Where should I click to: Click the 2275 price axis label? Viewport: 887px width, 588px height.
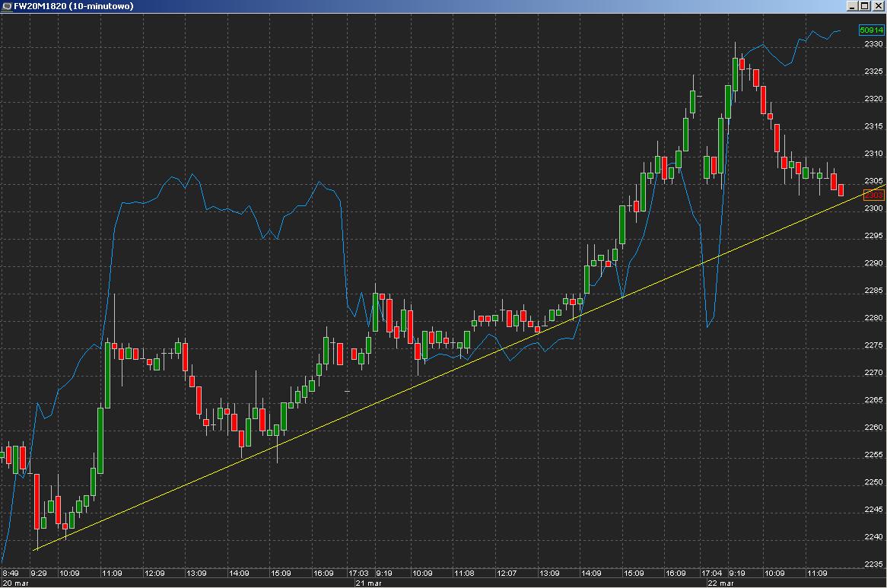pyautogui.click(x=873, y=345)
